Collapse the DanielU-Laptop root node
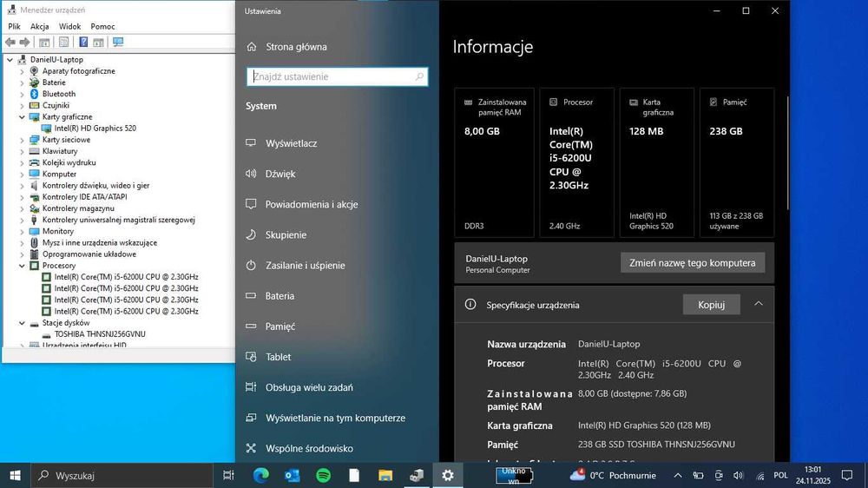 coord(10,59)
